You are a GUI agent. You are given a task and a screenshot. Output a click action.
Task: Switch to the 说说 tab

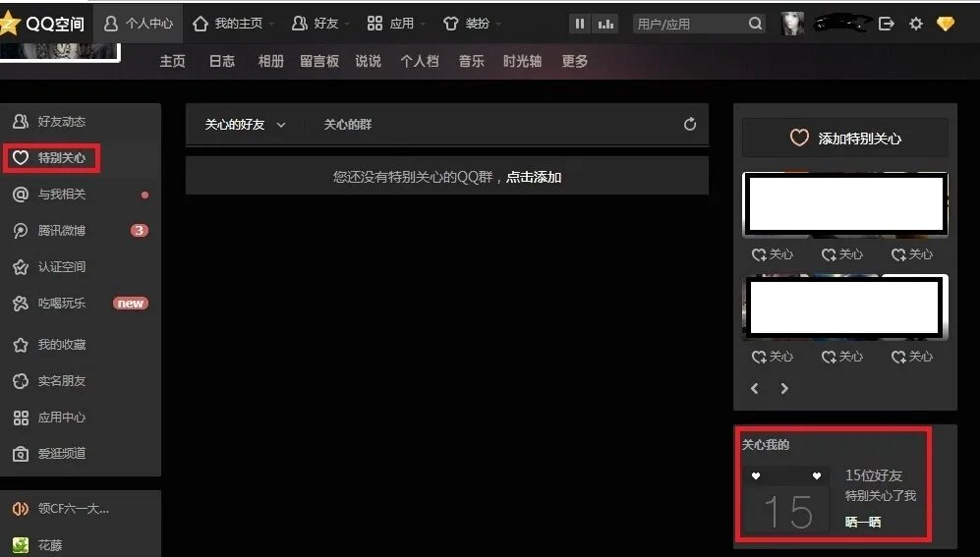click(369, 61)
